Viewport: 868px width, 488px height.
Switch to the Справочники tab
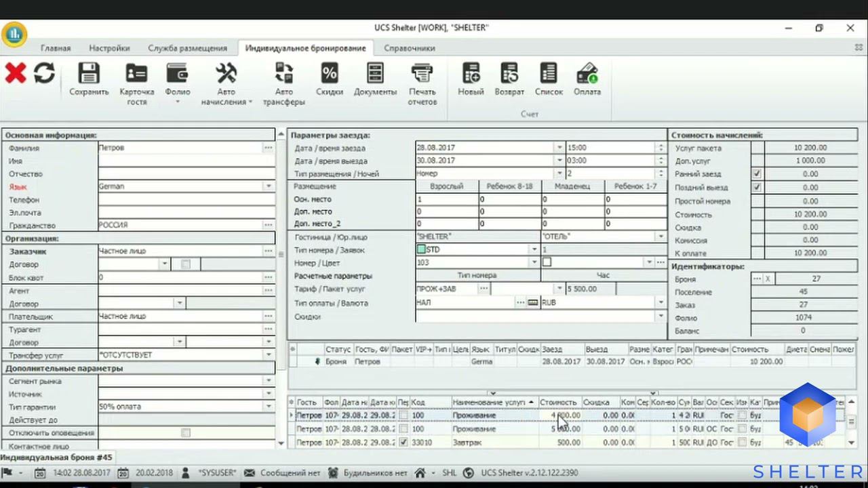(x=409, y=48)
